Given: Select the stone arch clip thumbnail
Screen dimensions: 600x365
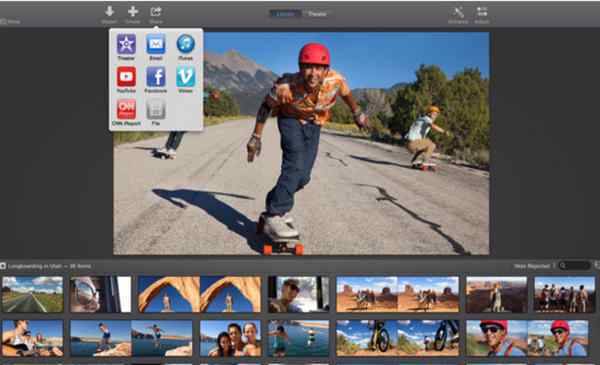Looking at the screenshot, I should coord(199,294).
